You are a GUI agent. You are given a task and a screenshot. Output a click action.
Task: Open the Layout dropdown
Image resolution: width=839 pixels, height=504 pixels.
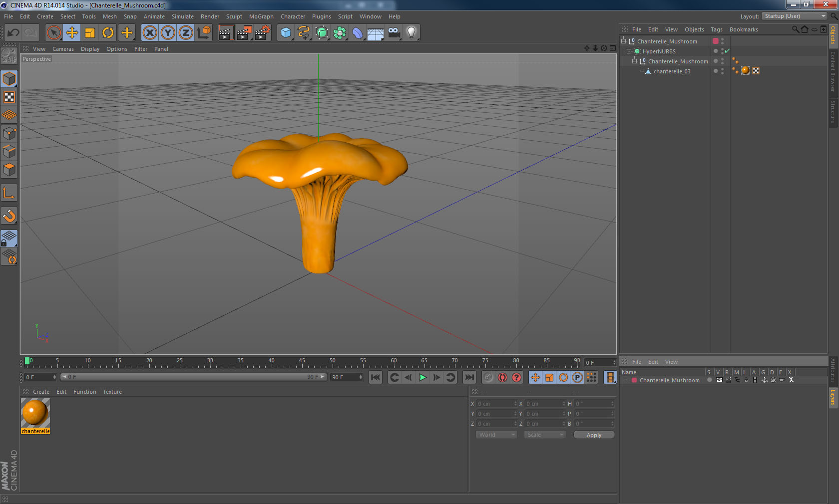click(x=795, y=16)
